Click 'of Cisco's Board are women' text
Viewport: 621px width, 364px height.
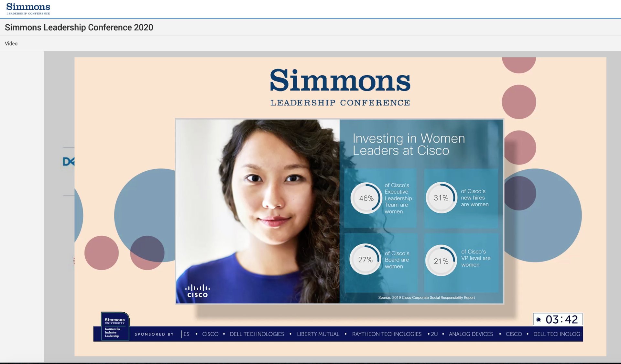[397, 260]
